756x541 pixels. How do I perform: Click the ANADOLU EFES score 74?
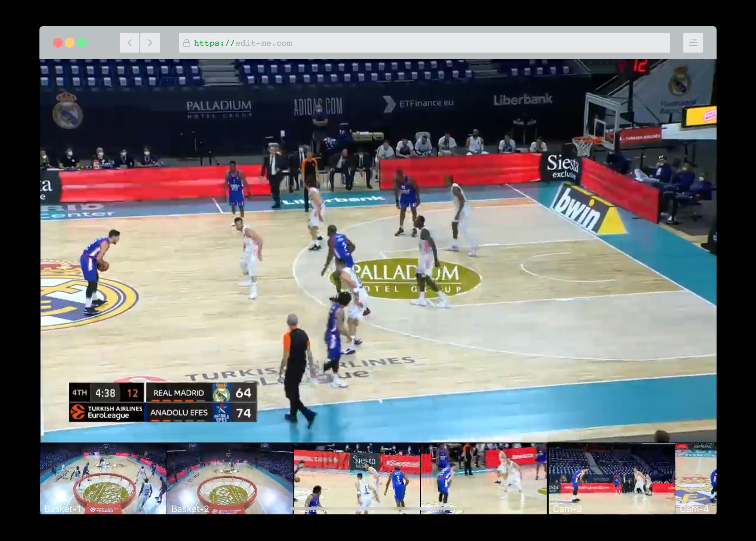[x=244, y=413]
